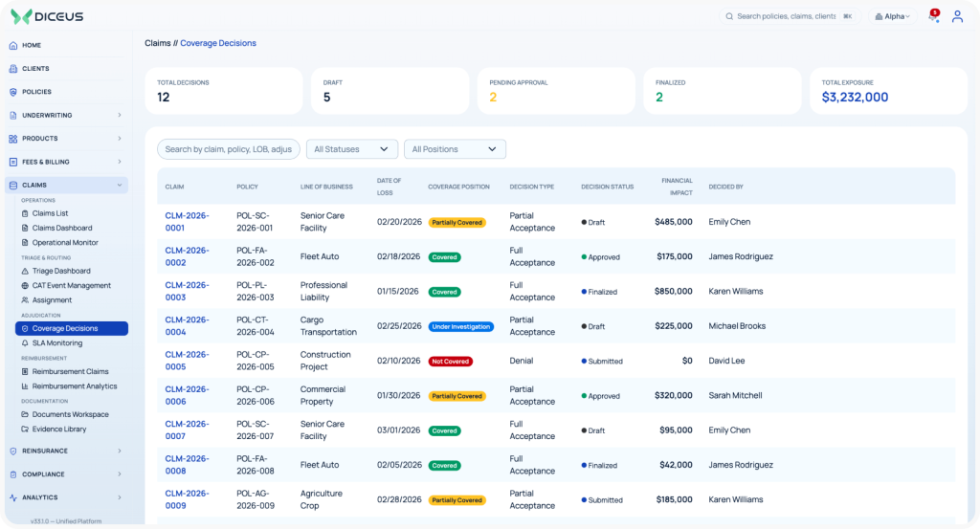Click the Operational Monitor icon

[25, 242]
